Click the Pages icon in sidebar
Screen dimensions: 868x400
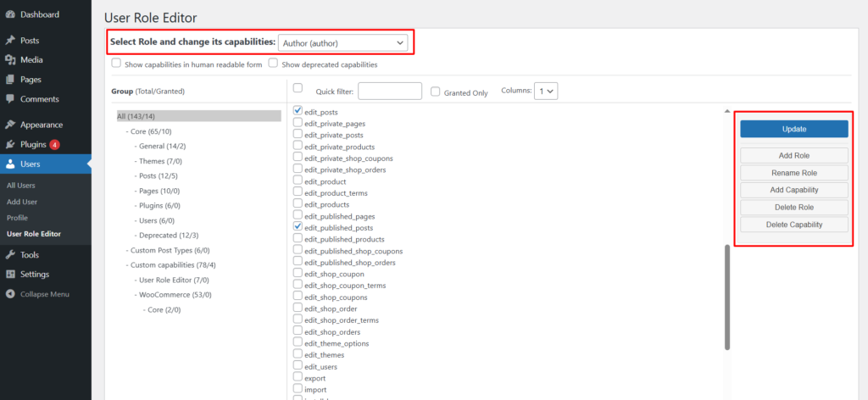coord(10,80)
